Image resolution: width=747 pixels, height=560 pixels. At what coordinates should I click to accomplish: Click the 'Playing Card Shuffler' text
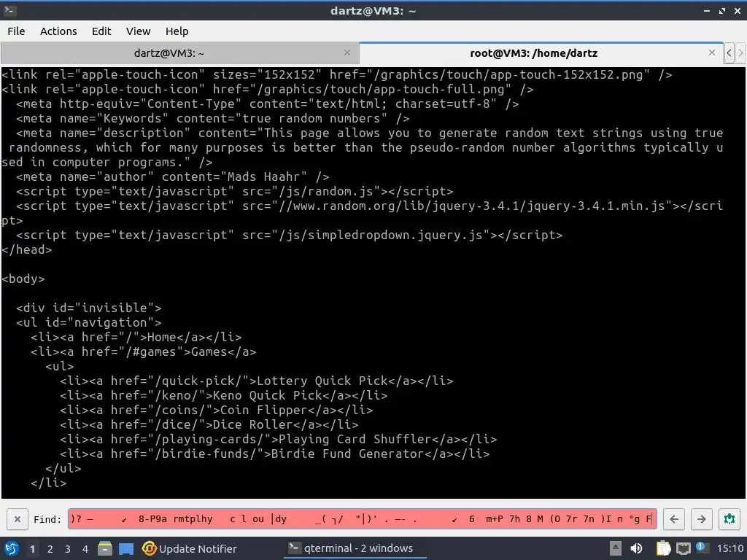click(x=355, y=439)
